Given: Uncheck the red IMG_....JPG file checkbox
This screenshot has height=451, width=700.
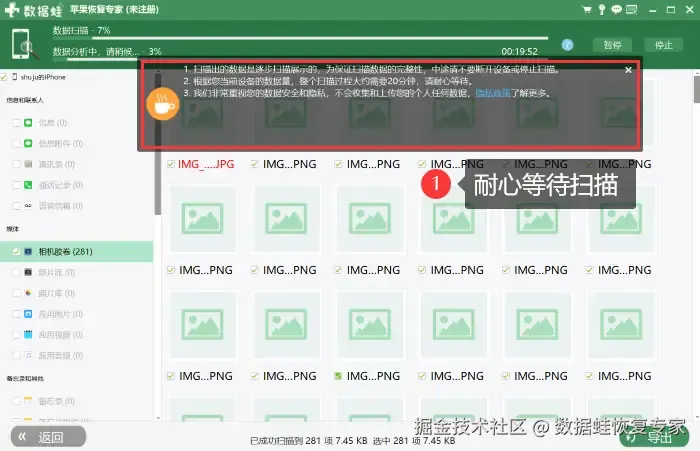Looking at the screenshot, I should [171, 164].
